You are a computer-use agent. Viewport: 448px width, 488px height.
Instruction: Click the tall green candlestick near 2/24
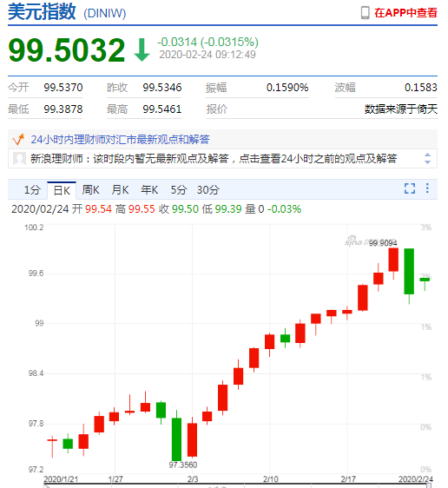pos(409,272)
